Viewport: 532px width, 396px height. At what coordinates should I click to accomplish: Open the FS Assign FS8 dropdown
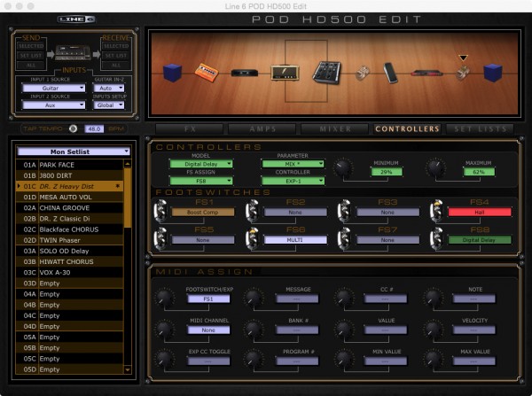[x=201, y=181]
